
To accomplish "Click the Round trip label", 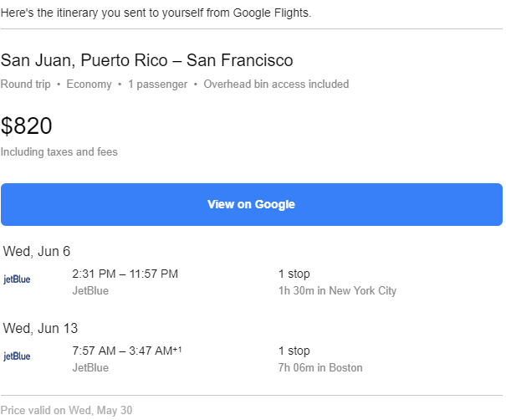I will (x=26, y=85).
